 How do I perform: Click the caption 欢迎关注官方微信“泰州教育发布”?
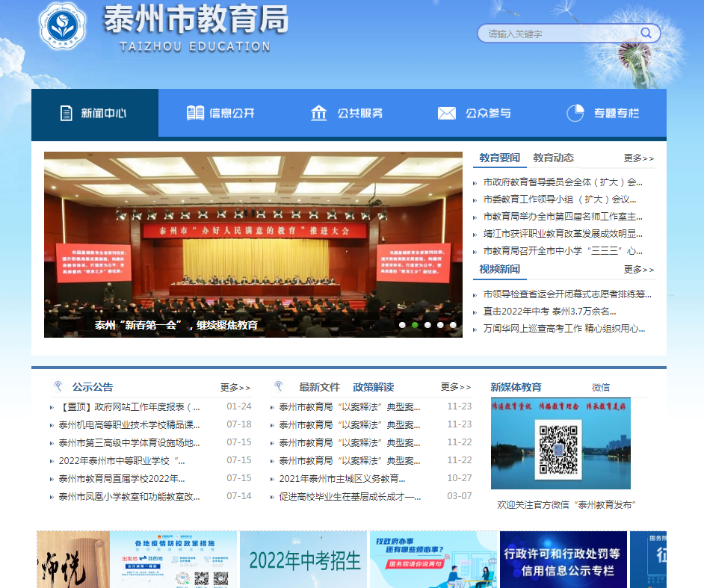[x=566, y=505]
